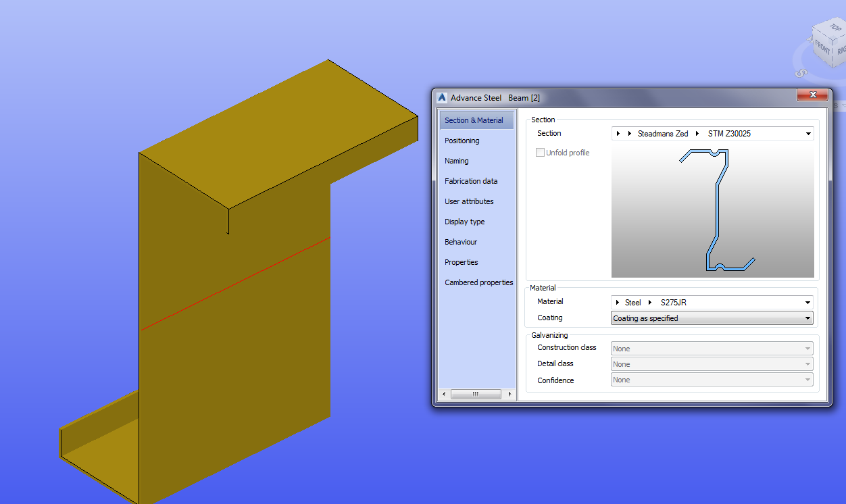The width and height of the screenshot is (846, 504).
Task: Click the arrow icon before Steel in Material row
Action: 618,302
